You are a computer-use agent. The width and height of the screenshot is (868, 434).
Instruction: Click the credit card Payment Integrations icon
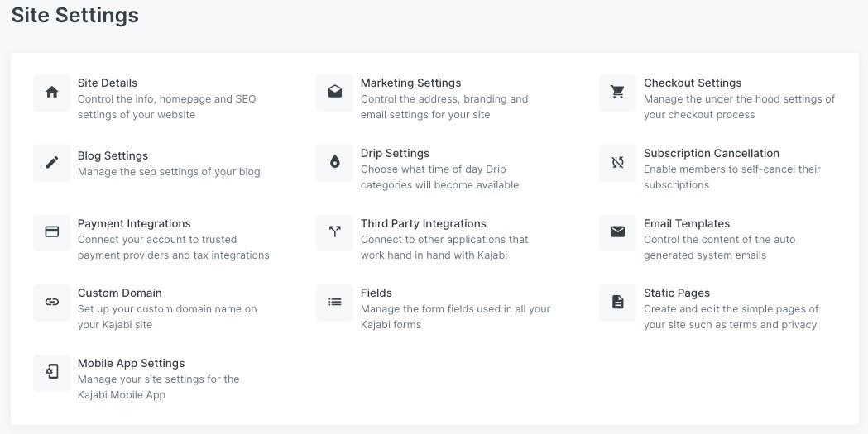click(52, 232)
